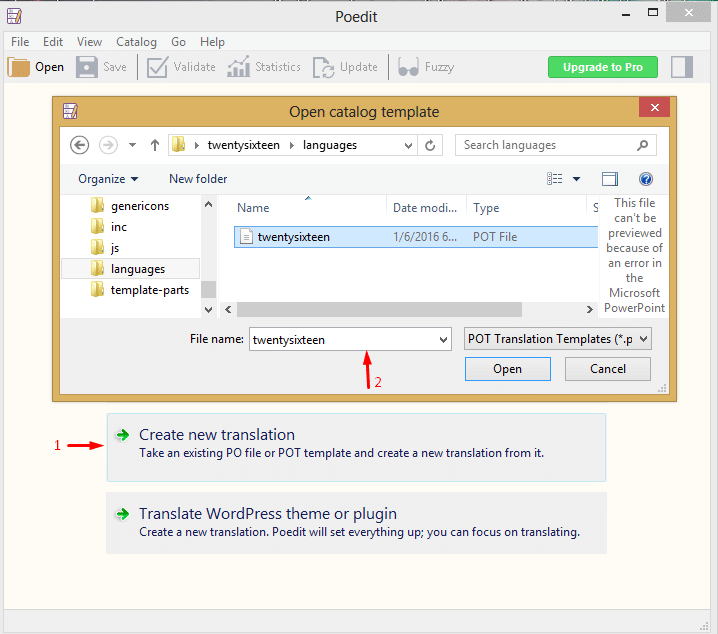Open recent locations dropdown arrow

pos(132,145)
